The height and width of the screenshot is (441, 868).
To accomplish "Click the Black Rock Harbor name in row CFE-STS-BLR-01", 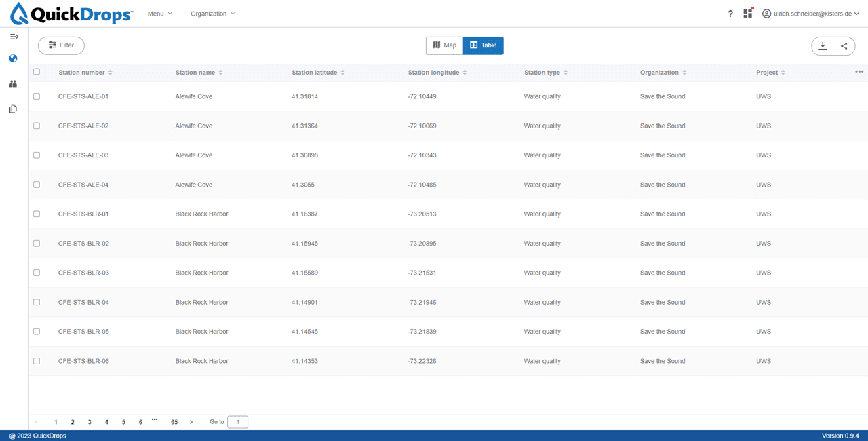I will pos(202,214).
